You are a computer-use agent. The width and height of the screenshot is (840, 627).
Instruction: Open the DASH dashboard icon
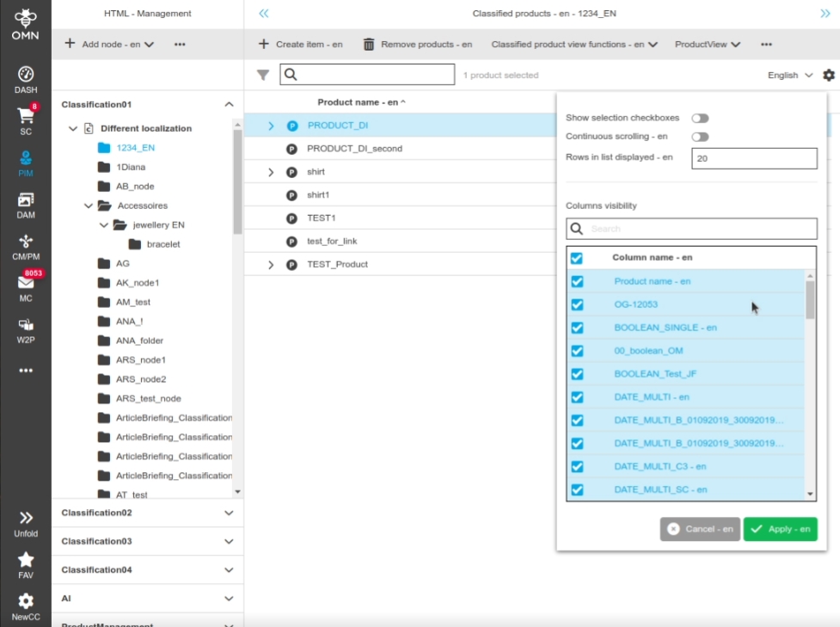coord(26,74)
